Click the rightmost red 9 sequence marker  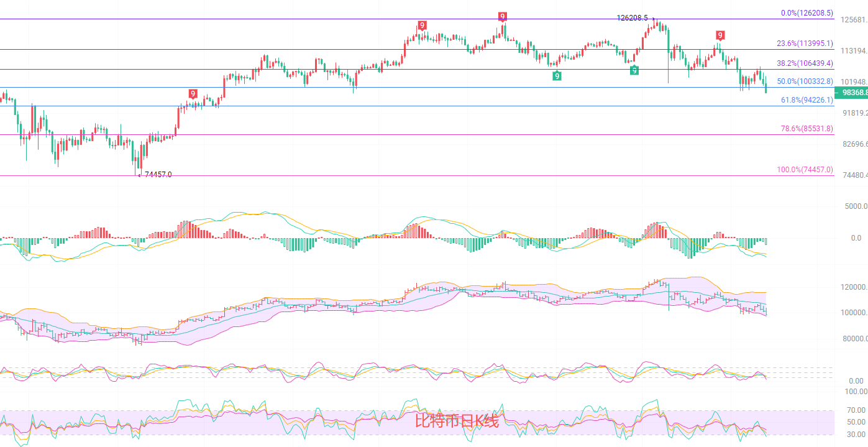click(x=720, y=35)
